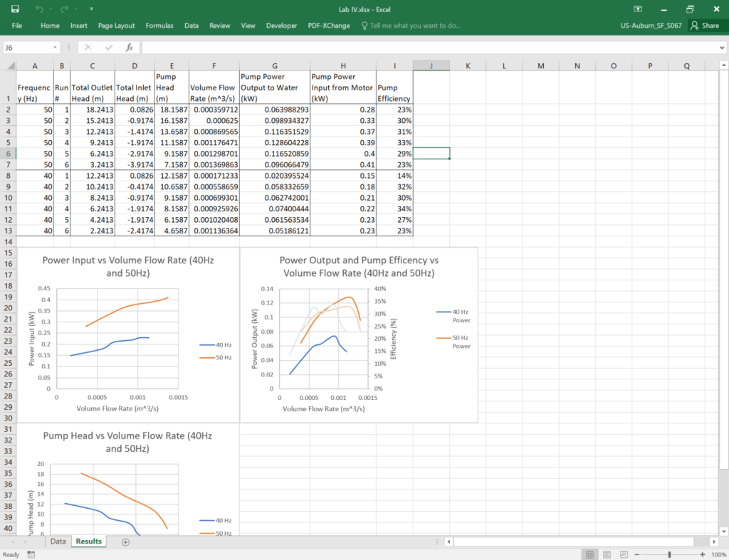Switch to Page Break Preview view
Image resolution: width=729 pixels, height=560 pixels.
625,554
